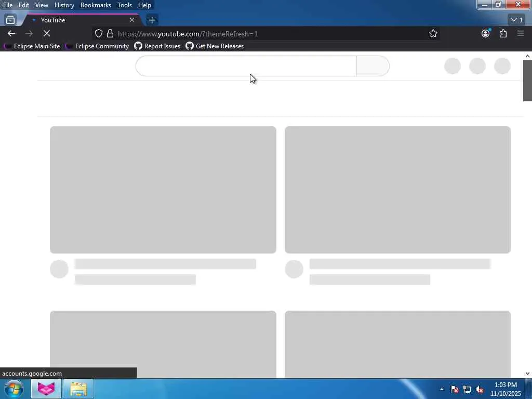
Task: Click the page vertical scrollbar thumb
Action: point(527,81)
